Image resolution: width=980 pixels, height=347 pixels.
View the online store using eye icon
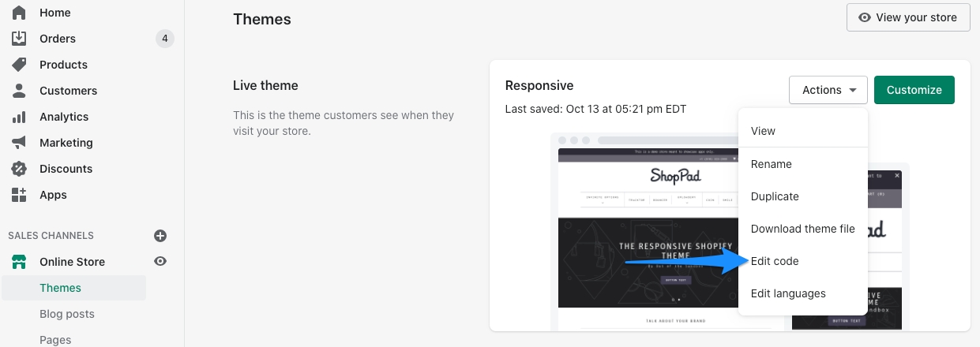click(160, 262)
